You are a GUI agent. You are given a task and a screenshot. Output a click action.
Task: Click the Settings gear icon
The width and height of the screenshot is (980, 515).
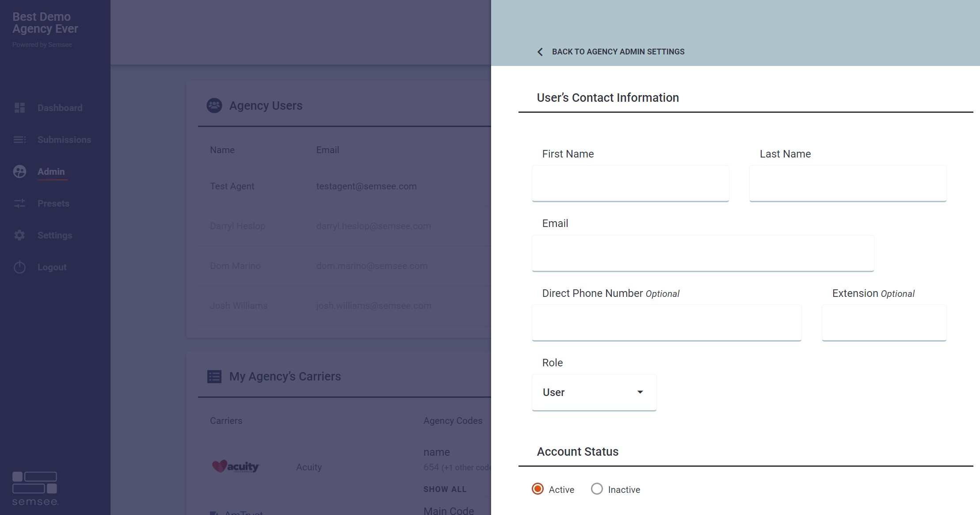(19, 235)
